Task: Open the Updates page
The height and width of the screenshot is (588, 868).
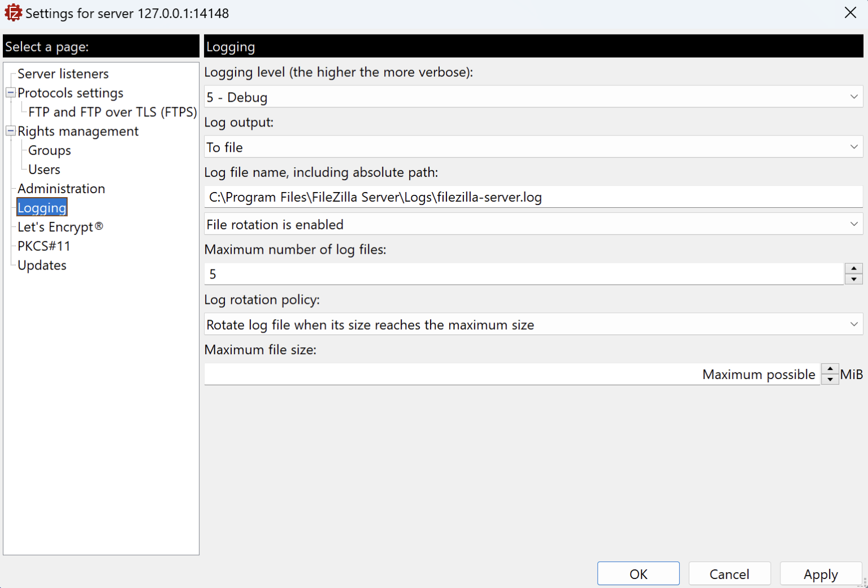Action: click(x=42, y=265)
